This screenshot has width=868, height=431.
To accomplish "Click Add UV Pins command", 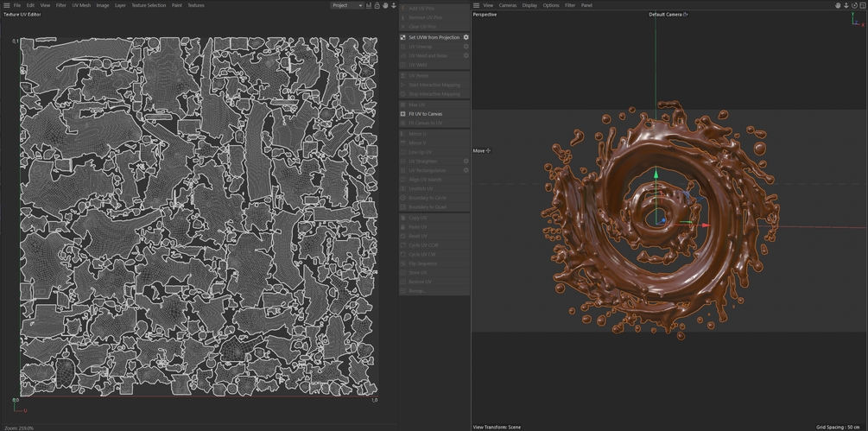I will coord(434,9).
